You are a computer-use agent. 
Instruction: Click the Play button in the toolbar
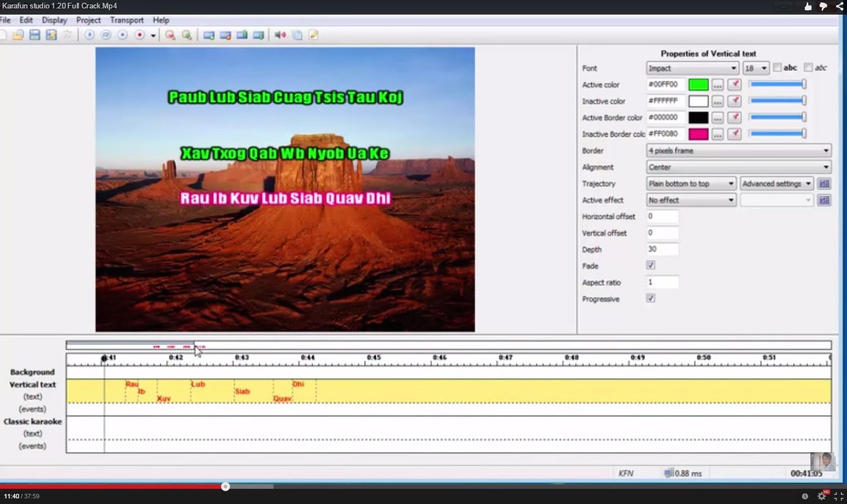pyautogui.click(x=89, y=34)
